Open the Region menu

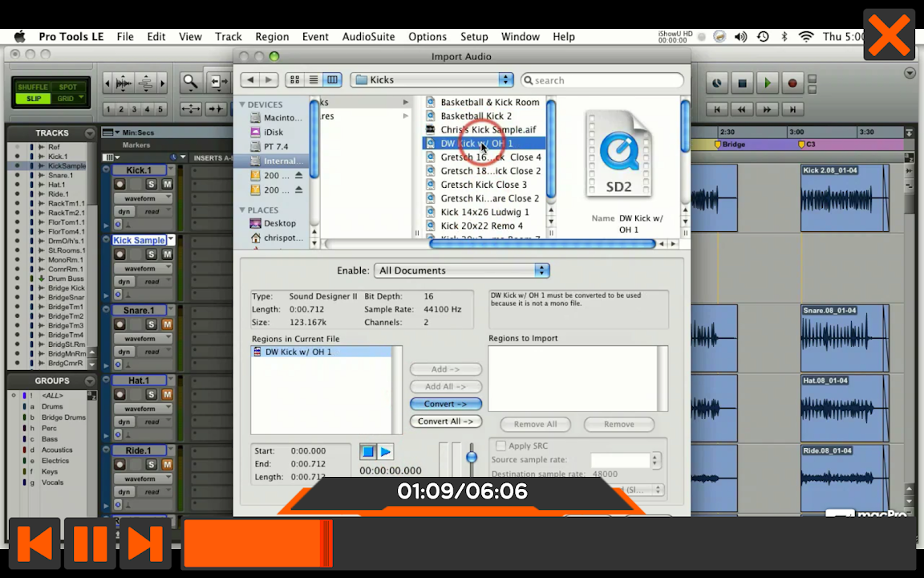(x=272, y=37)
